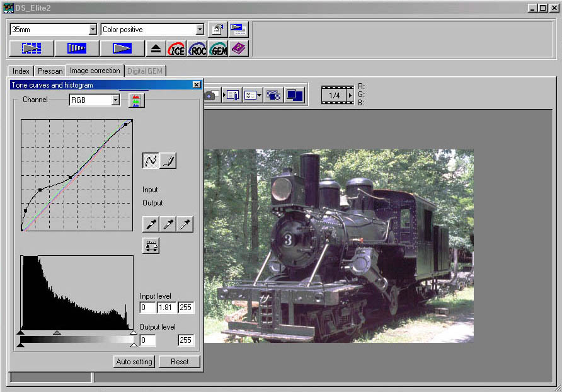Open the Color positive film type dropdown
Viewport: 562px width, 392px height.
point(200,30)
